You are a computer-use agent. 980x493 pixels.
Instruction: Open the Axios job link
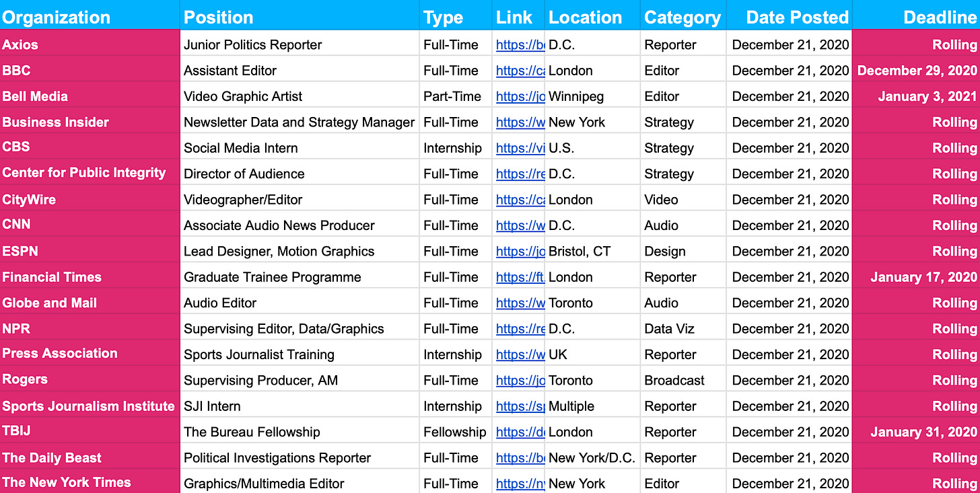[520, 45]
